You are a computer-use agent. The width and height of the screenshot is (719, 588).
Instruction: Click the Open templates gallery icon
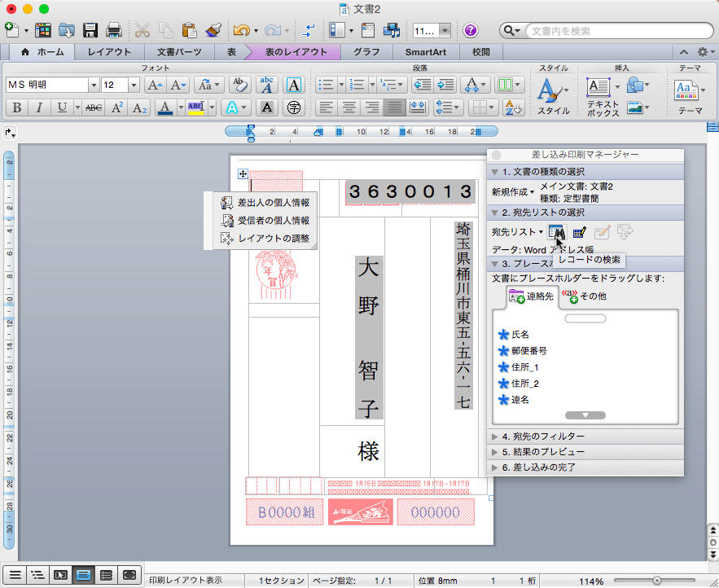pyautogui.click(x=42, y=30)
